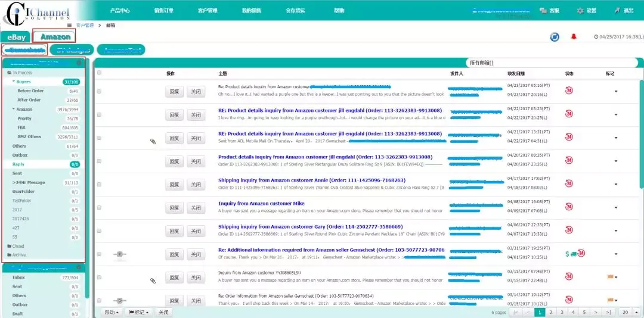Open the 销售订单 menu
The width and height of the screenshot is (644, 318).
pos(163,11)
